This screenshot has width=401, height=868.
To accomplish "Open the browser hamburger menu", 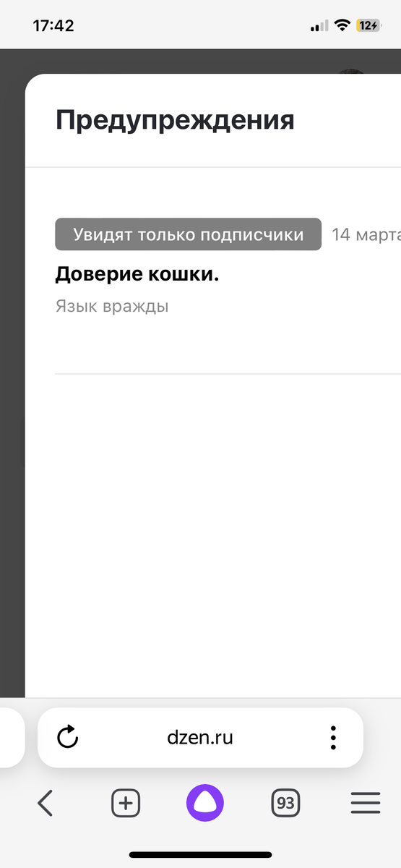I will coord(366,803).
